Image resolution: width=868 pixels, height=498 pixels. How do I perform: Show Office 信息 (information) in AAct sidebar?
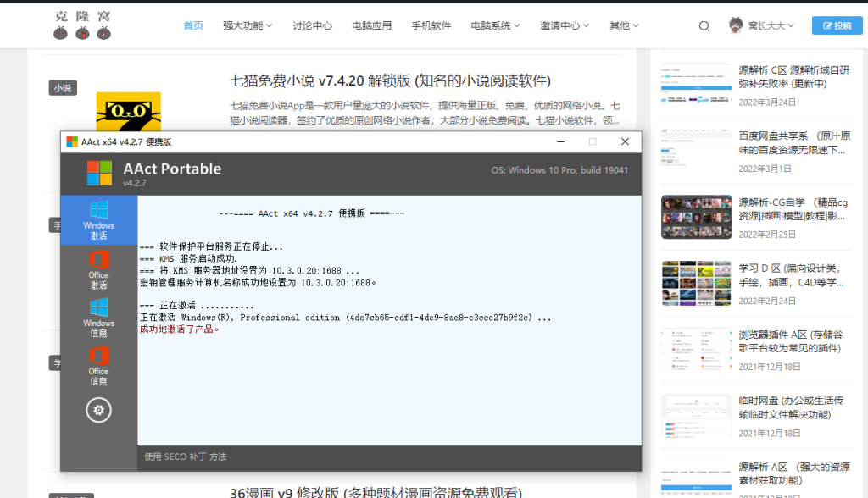tap(98, 366)
